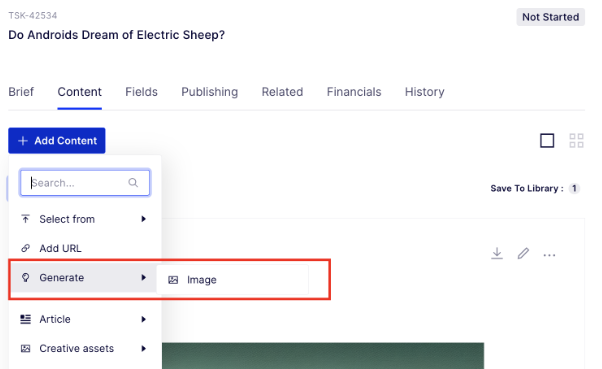
Task: View the History tab
Action: tap(425, 92)
